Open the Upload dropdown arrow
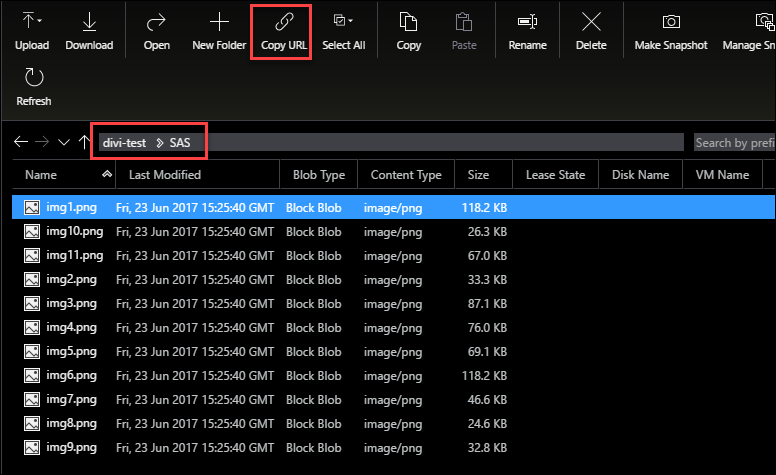 click(40, 21)
